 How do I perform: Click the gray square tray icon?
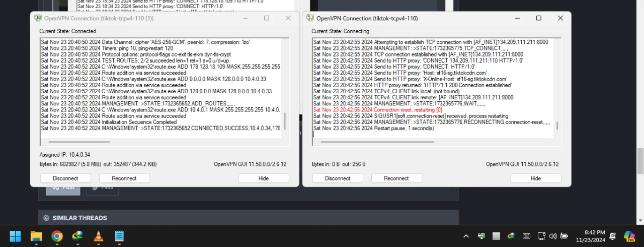coord(496,236)
